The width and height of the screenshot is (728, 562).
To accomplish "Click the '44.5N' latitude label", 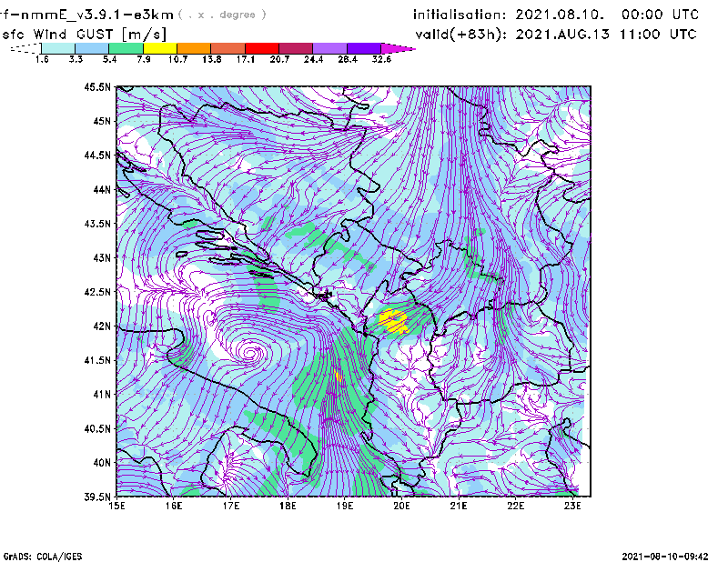I will [x=97, y=155].
